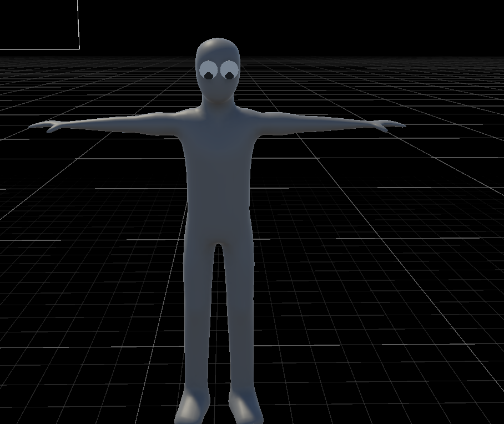
Task: Click the character's foot on the right side
Action: click(x=245, y=407)
